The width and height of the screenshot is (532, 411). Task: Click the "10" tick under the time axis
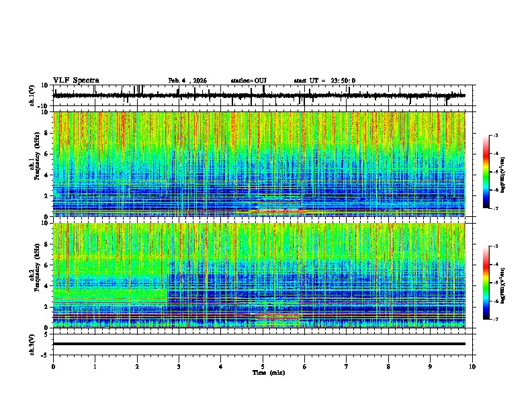472,367
